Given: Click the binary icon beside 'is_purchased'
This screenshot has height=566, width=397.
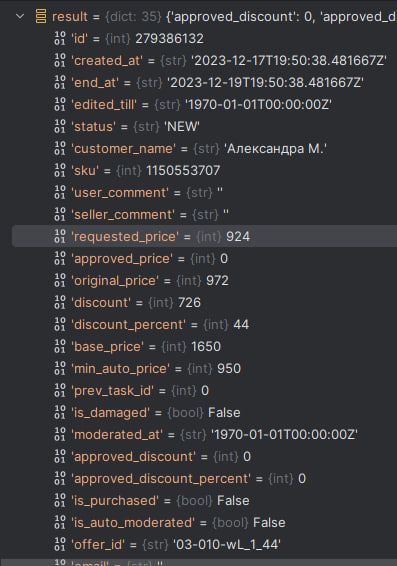Looking at the screenshot, I should pos(60,501).
